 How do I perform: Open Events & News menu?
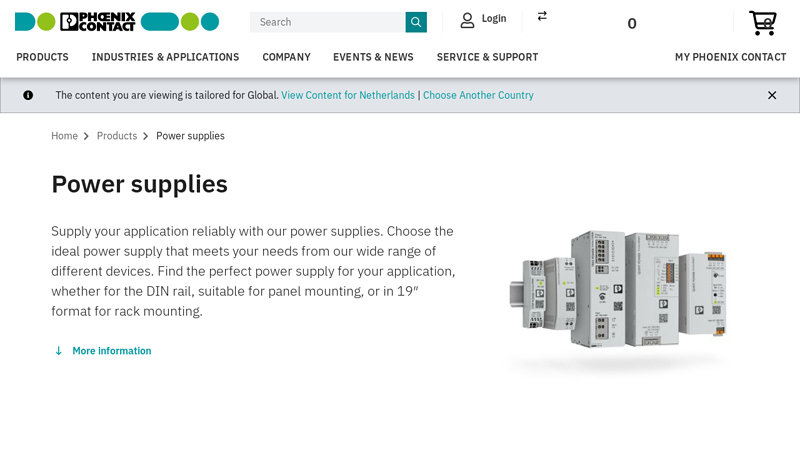point(373,57)
